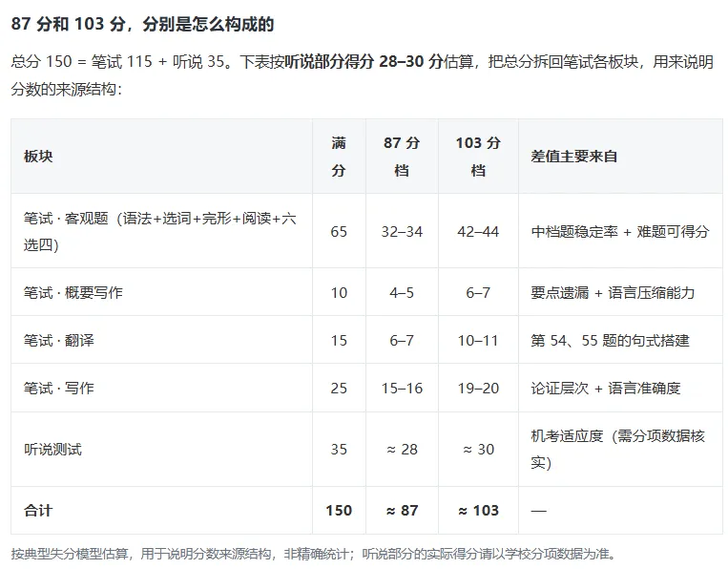
Task: Click the footnote '按典型失分模型估算…'
Action: [x=314, y=554]
